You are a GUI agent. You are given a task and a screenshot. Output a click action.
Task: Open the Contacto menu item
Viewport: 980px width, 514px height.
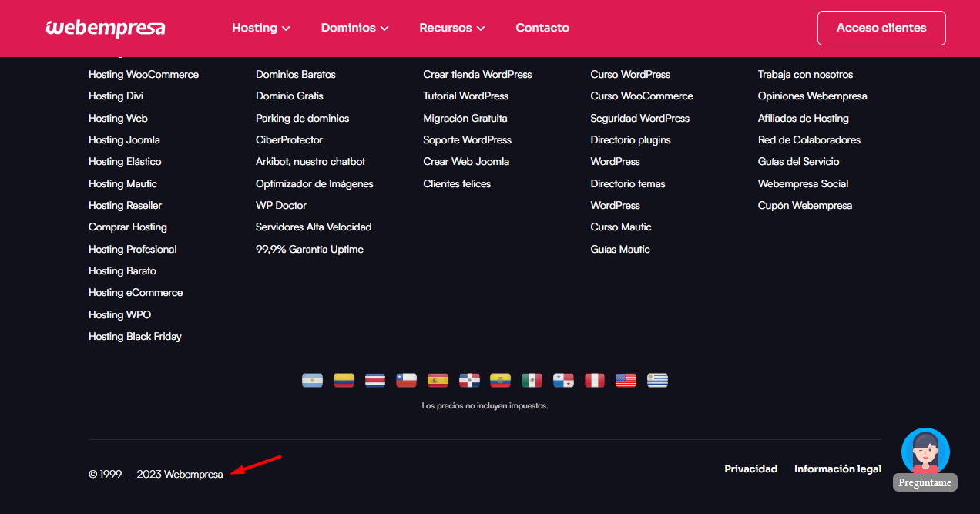point(542,28)
